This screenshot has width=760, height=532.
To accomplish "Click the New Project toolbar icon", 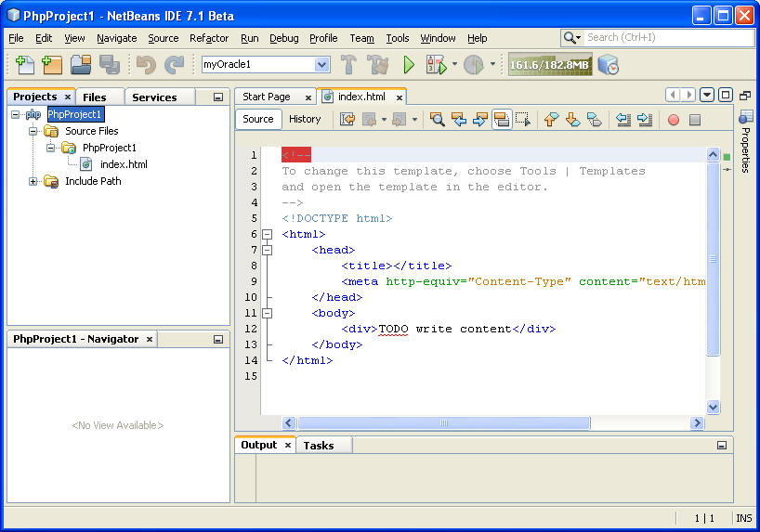I will click(52, 64).
